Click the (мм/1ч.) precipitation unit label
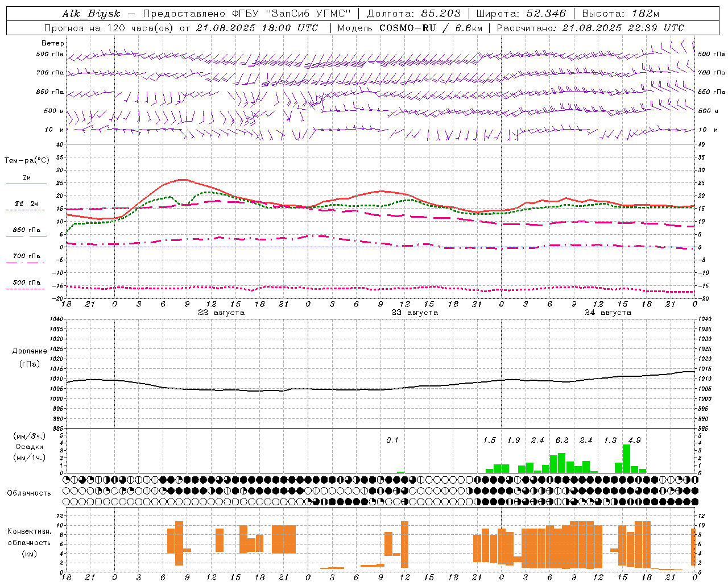This screenshot has height=582, width=728. [30, 458]
